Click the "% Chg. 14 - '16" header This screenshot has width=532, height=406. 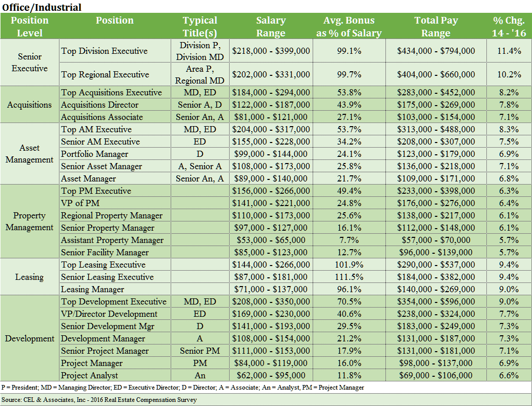(x=509, y=27)
